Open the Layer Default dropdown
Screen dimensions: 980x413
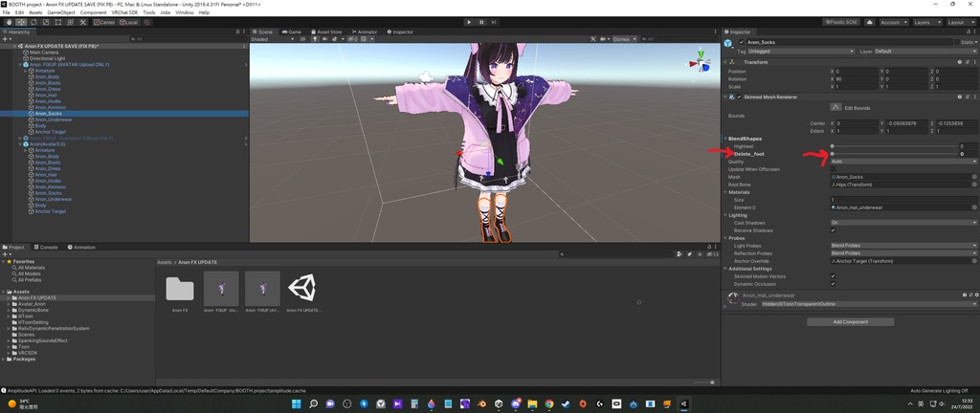coord(925,52)
